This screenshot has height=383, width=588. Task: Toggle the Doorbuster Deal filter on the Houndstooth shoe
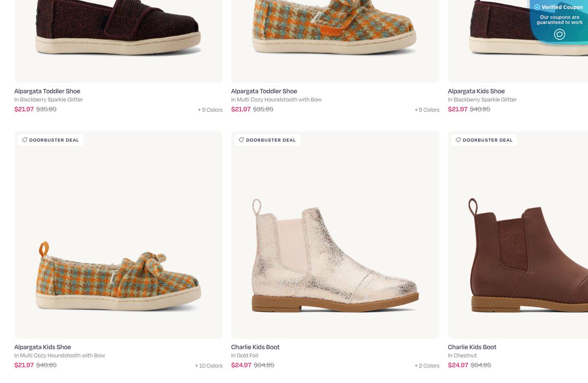[x=50, y=140]
